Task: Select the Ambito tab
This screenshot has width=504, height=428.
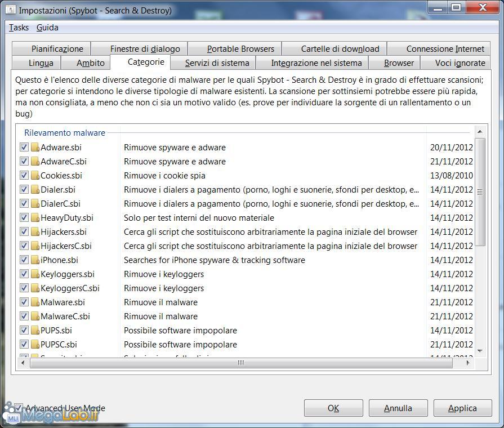Action: tap(86, 63)
